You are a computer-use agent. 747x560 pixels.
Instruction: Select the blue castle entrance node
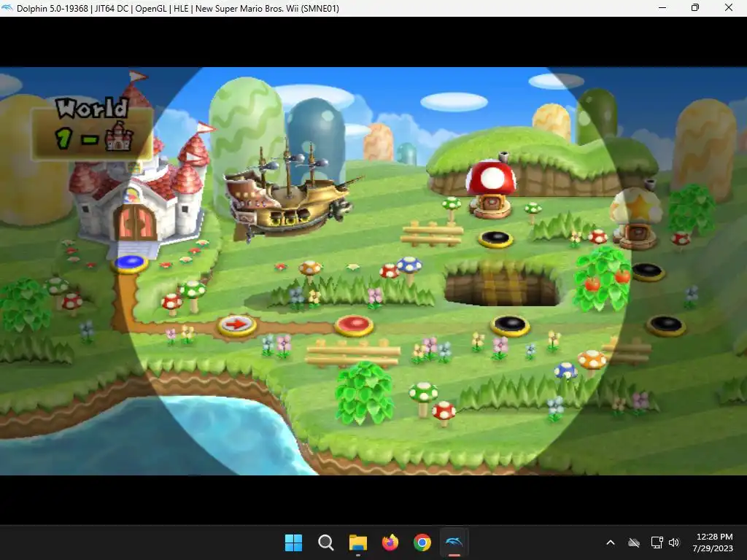pyautogui.click(x=130, y=263)
